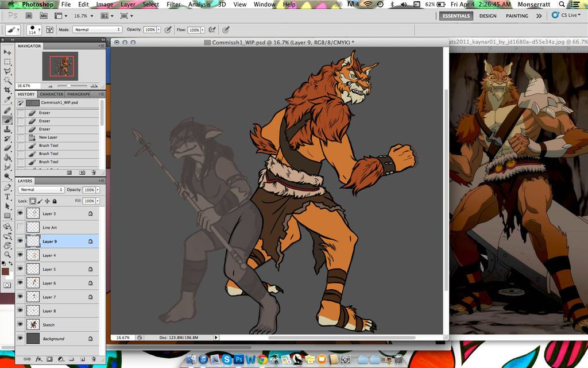Hide Layer 3 visibility
588x368 pixels.
pyautogui.click(x=20, y=213)
